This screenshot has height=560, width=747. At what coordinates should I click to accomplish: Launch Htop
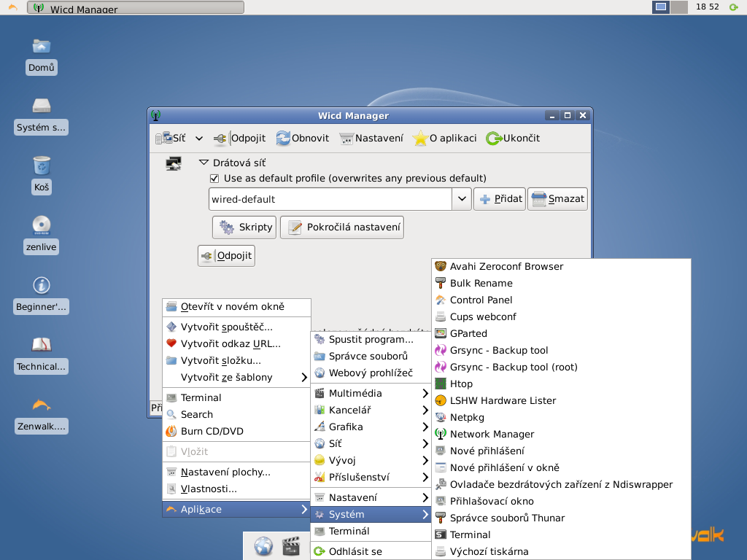click(x=561, y=384)
